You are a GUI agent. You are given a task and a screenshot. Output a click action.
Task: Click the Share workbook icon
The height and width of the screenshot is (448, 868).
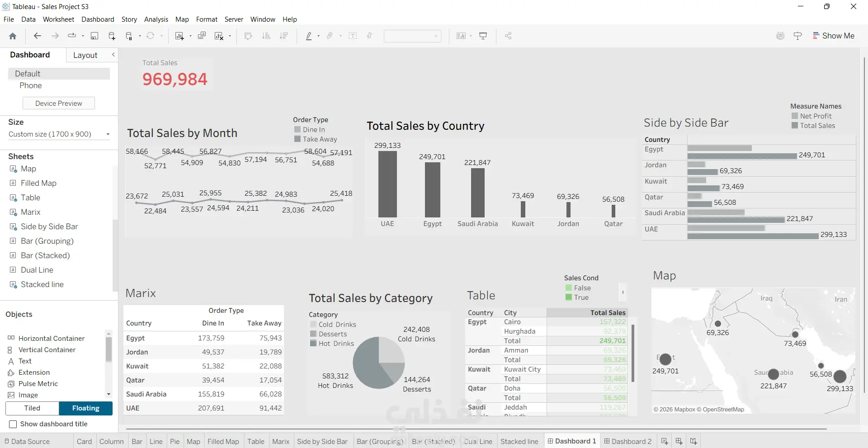[508, 36]
